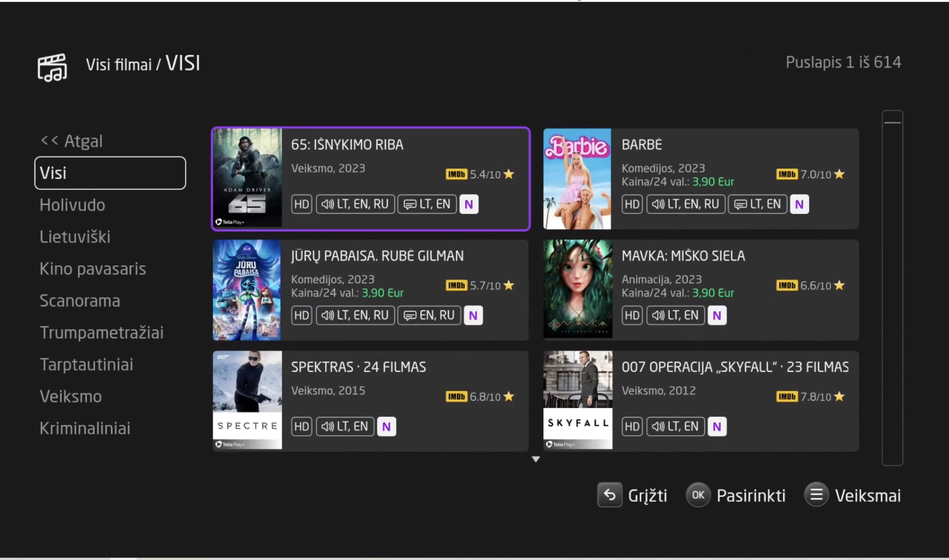Click the 65 movie poster thumbnail
949x560 pixels.
pos(248,178)
